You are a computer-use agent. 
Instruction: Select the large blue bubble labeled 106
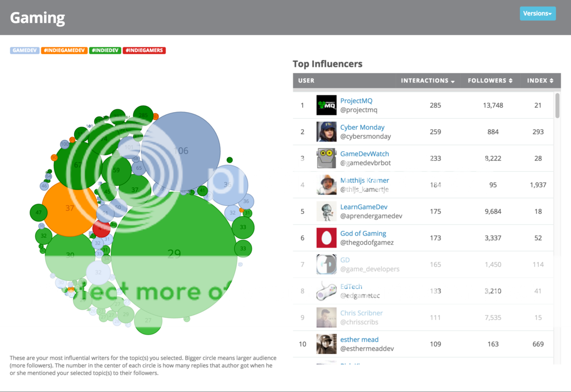pyautogui.click(x=181, y=151)
